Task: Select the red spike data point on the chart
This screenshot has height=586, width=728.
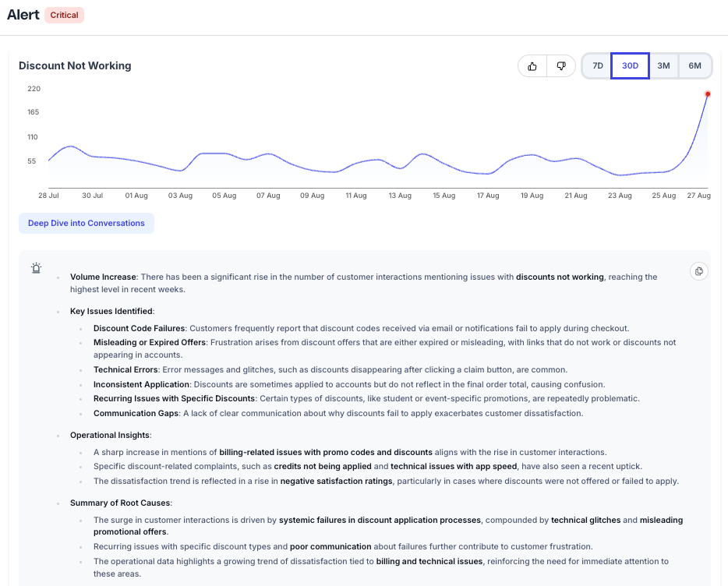Action: pos(708,94)
